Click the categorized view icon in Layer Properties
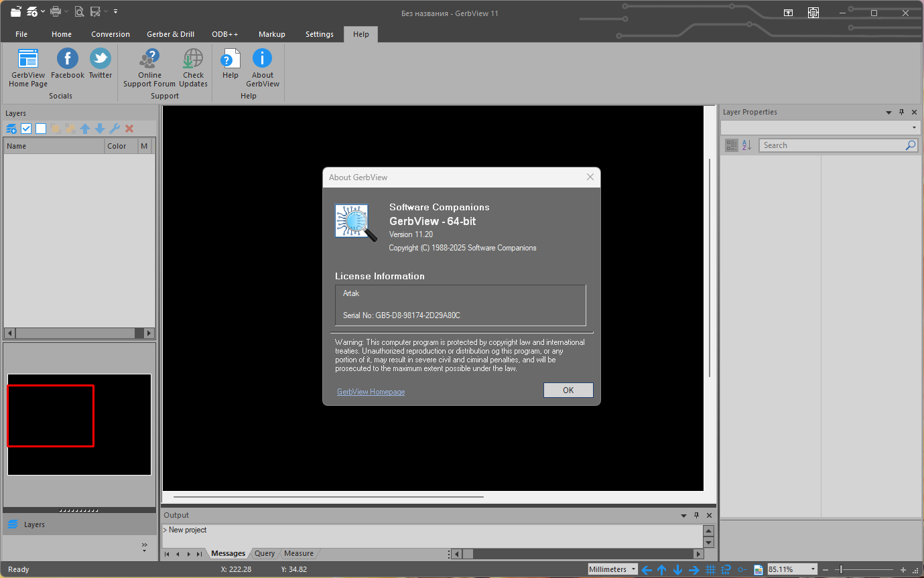The image size is (924, 578). coord(732,145)
